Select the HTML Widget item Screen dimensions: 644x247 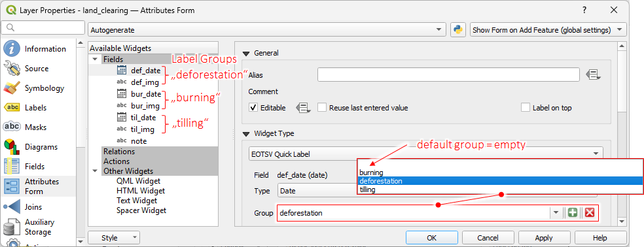(141, 191)
